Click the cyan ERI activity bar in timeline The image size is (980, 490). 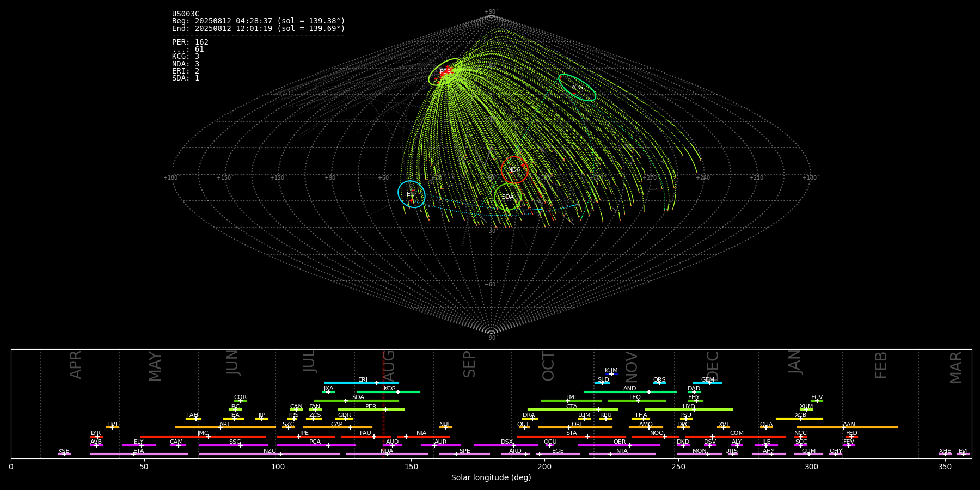(362, 383)
